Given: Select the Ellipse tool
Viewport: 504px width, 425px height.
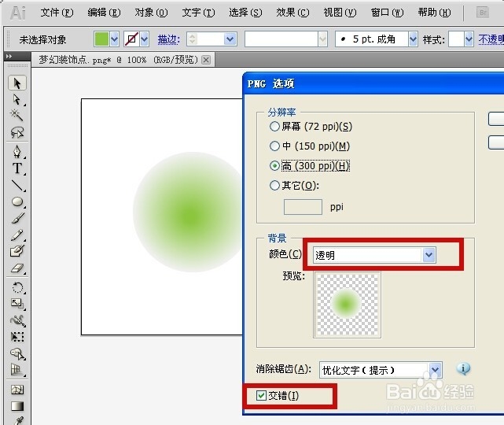Looking at the screenshot, I should pos(17,201).
